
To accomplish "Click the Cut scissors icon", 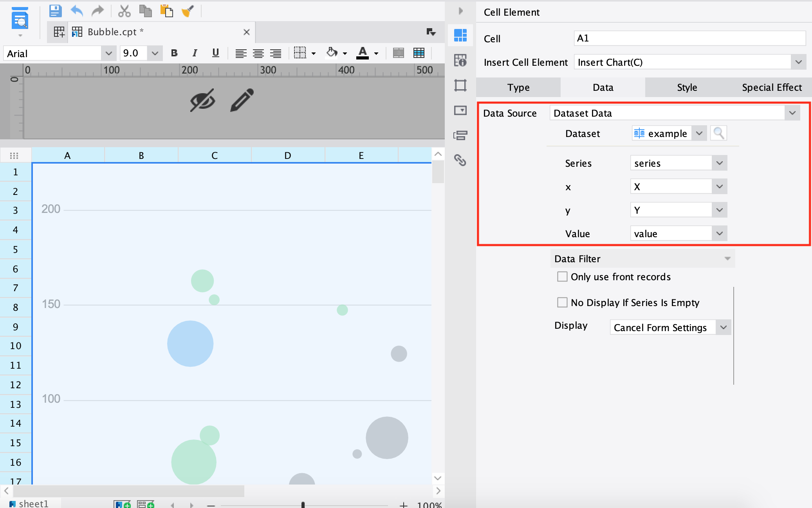I will pyautogui.click(x=124, y=11).
